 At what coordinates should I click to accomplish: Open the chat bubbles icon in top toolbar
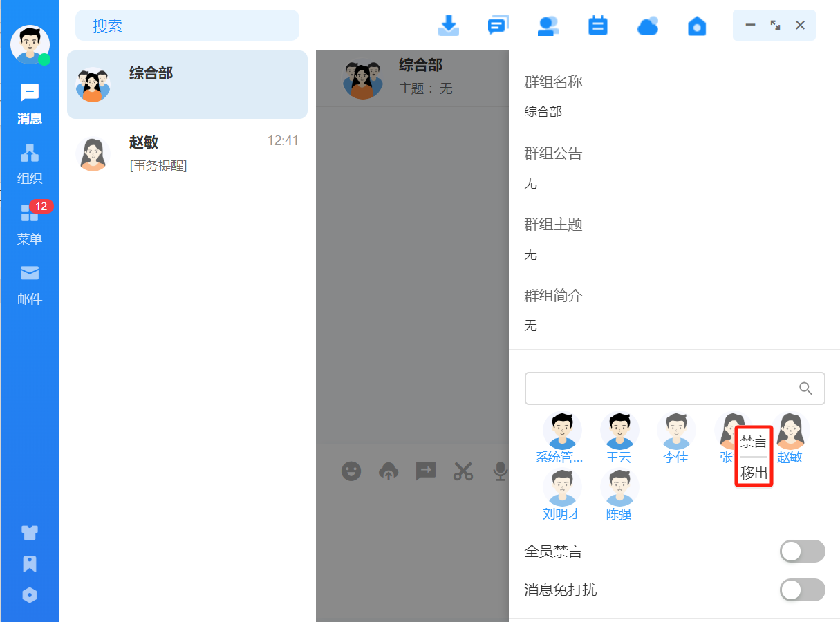point(498,26)
